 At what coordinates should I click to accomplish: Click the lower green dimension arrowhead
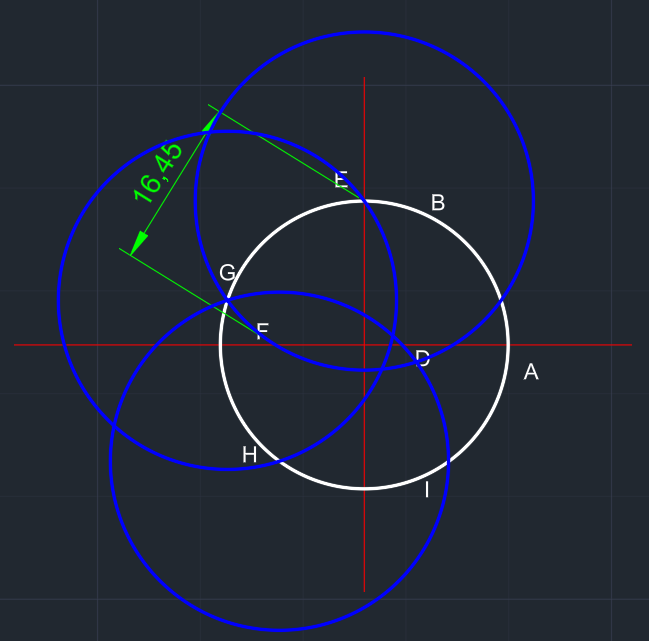pyautogui.click(x=139, y=244)
